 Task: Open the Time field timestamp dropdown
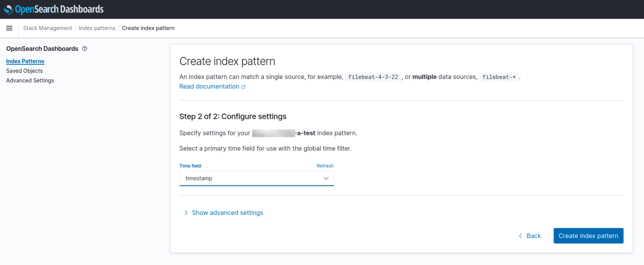pos(256,178)
